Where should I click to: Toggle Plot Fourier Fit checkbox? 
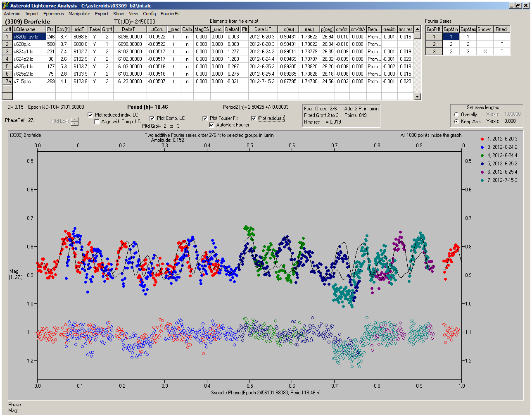tap(205, 118)
